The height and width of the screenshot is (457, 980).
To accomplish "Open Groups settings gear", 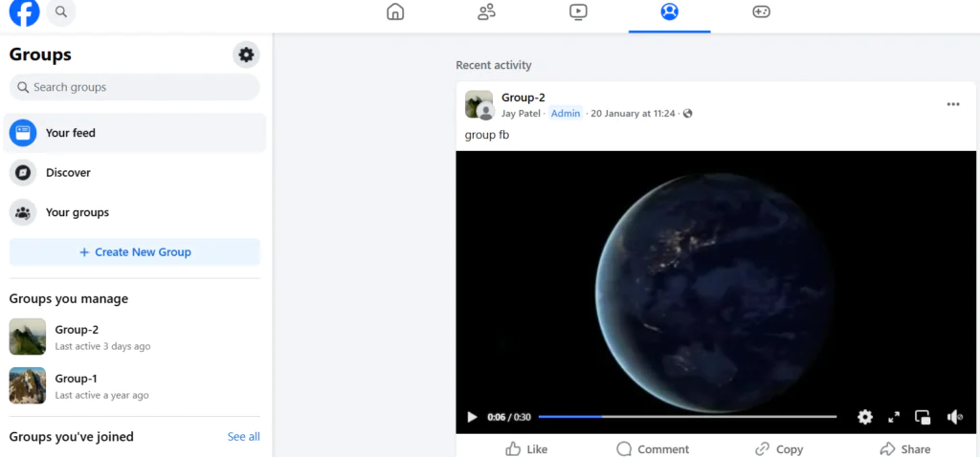I will point(246,54).
